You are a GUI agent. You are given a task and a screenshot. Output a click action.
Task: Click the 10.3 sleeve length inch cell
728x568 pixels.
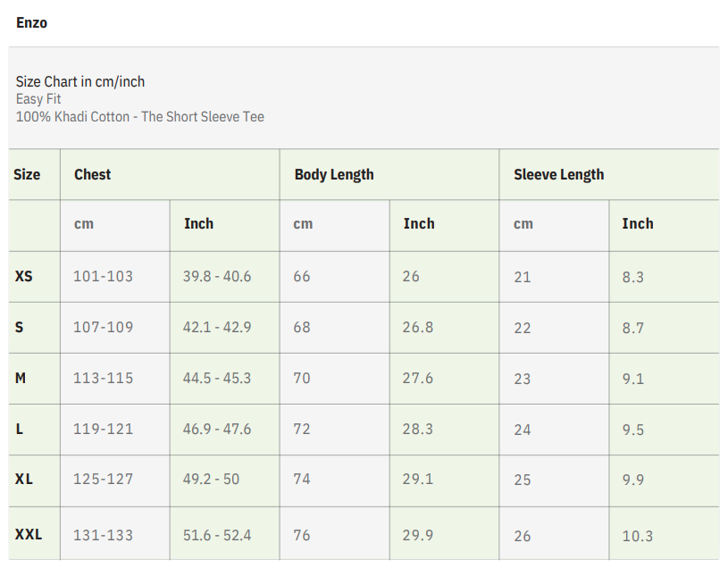[x=638, y=536]
